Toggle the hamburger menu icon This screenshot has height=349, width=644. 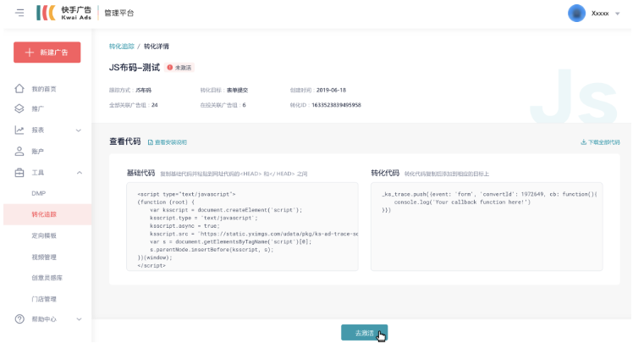(x=19, y=13)
